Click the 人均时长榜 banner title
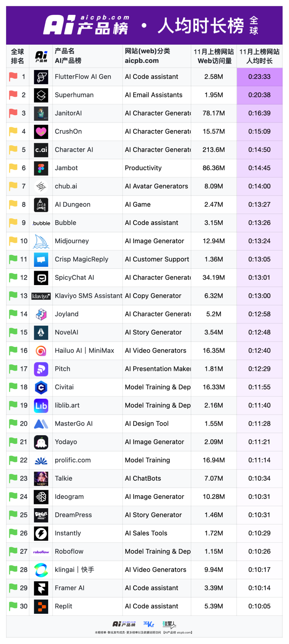This screenshot has width=289, height=644. tap(201, 26)
